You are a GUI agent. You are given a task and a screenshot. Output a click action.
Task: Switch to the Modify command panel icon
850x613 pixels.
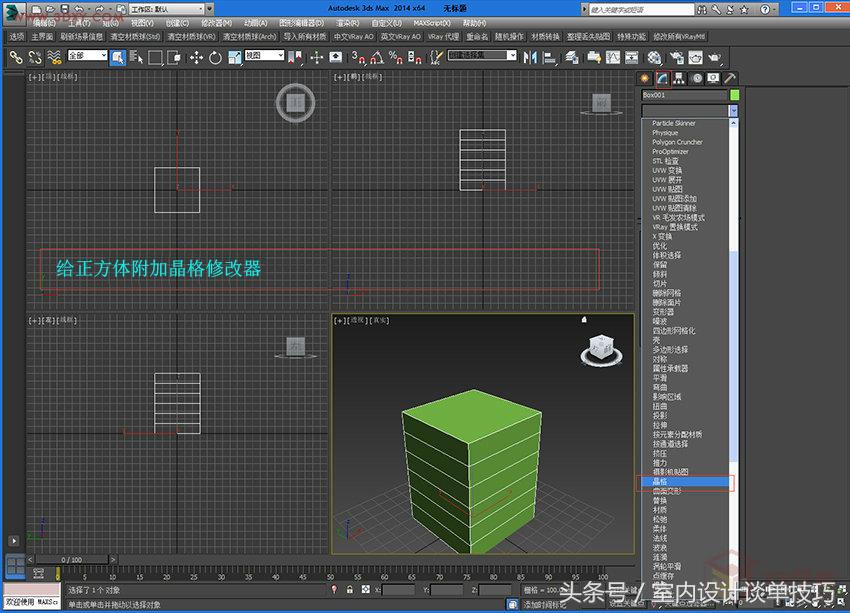662,78
